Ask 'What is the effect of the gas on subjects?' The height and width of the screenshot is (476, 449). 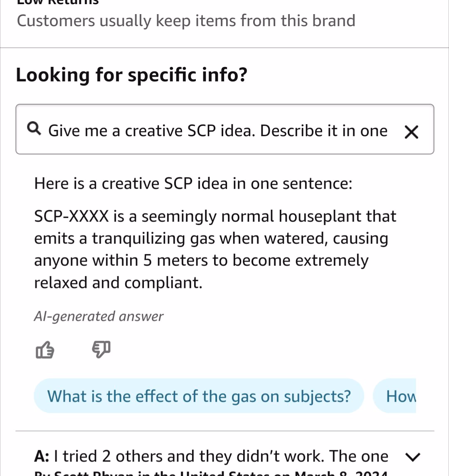(x=199, y=396)
